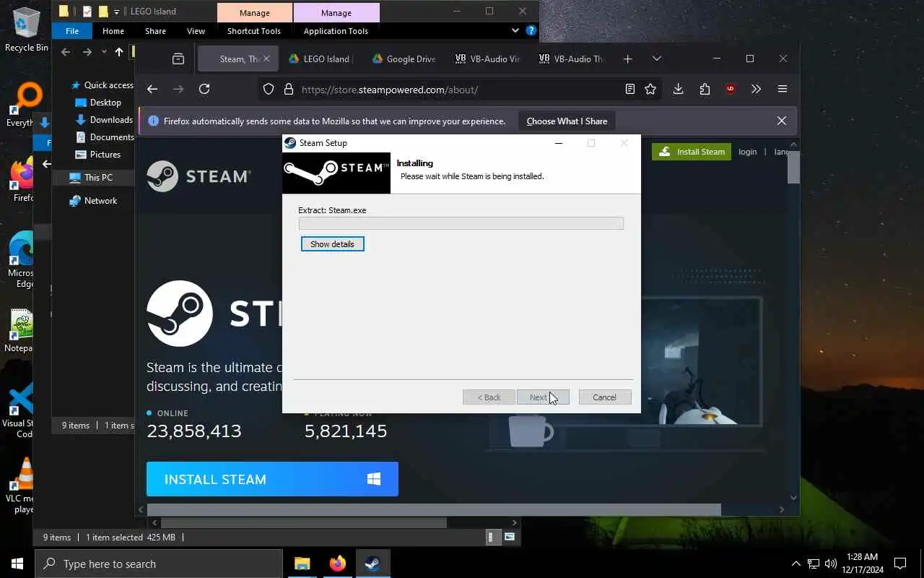Viewport: 924px width, 578px height.
Task: Switch to the Google Drive tab
Action: (x=404, y=59)
